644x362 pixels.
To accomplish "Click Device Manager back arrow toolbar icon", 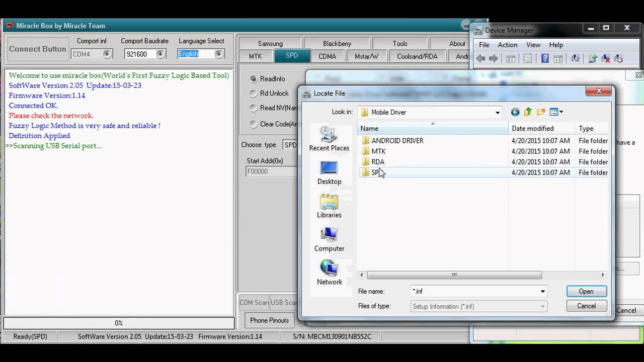I will click(x=480, y=59).
